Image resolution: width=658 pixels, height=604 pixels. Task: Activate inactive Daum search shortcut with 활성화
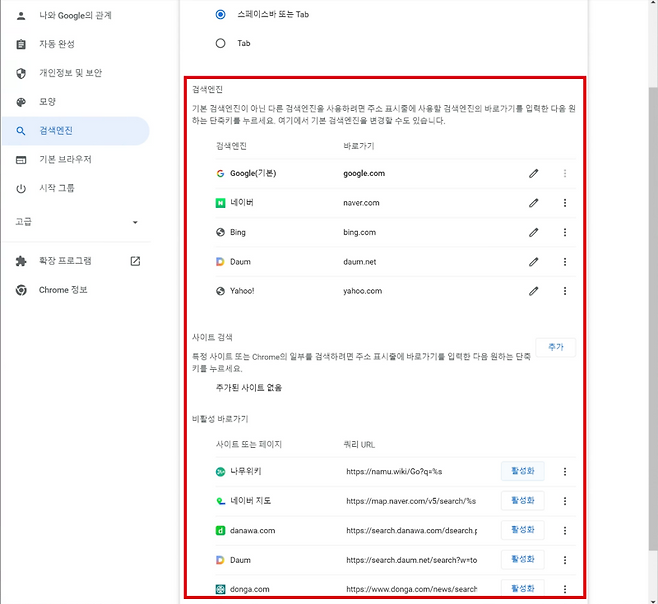522,559
